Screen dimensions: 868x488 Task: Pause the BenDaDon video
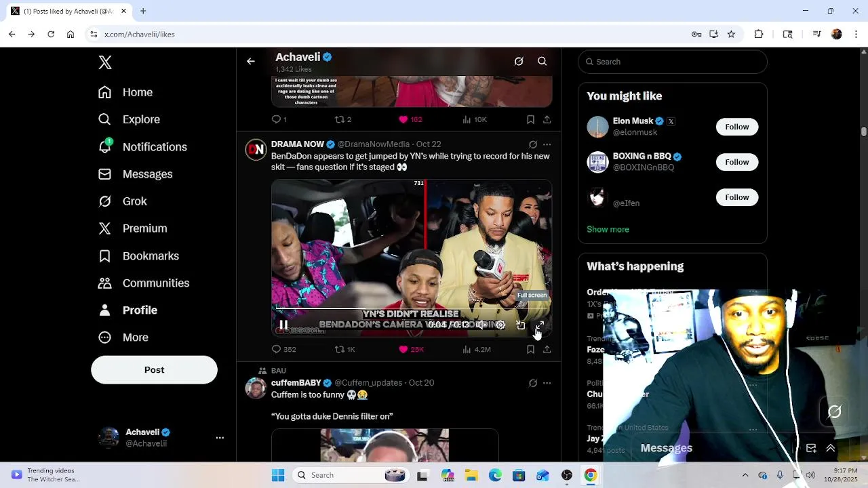coord(283,325)
